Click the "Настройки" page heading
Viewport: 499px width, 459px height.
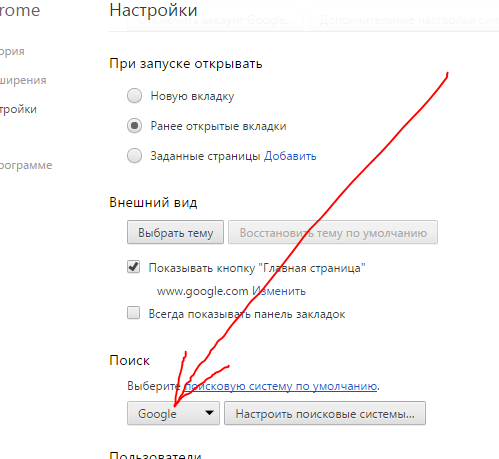pyautogui.click(x=153, y=10)
